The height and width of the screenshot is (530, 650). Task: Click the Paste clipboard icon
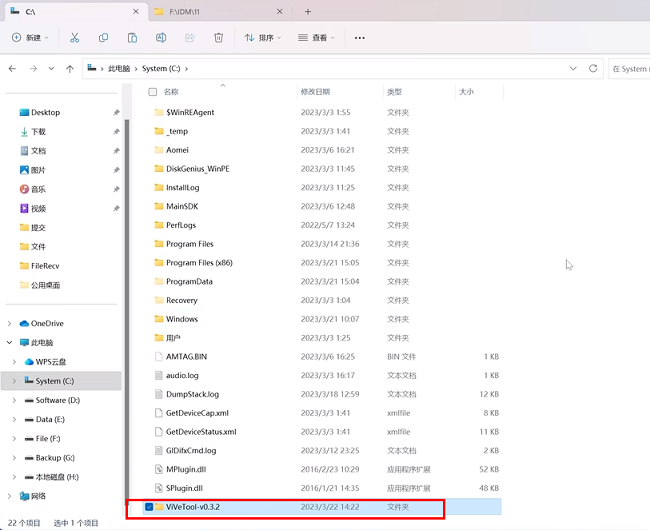132,38
